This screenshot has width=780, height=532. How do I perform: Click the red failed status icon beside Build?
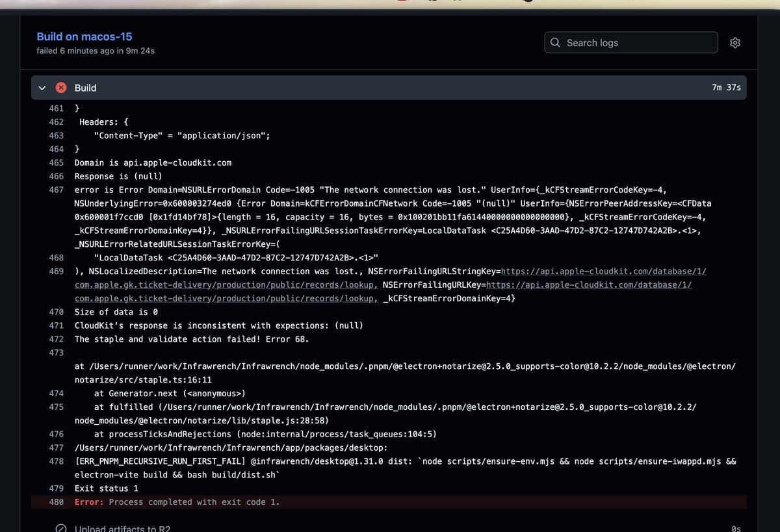(61, 88)
